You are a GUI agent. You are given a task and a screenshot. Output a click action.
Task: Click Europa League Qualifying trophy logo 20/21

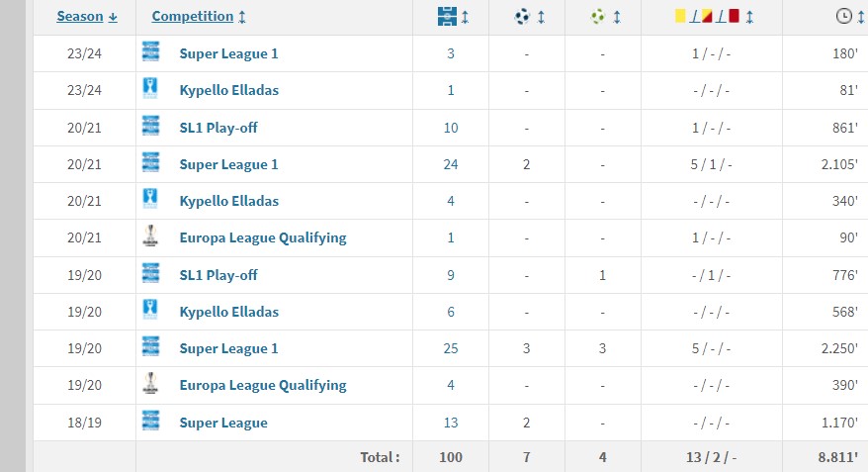(150, 236)
